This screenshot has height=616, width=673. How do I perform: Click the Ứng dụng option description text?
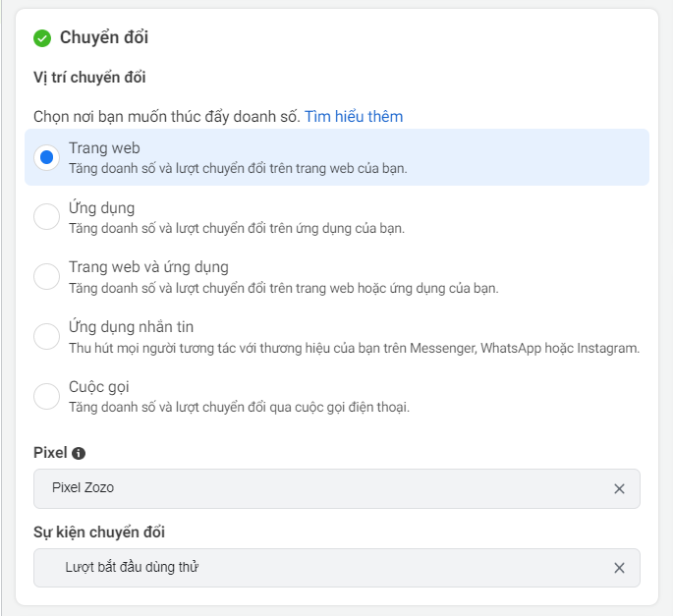(x=237, y=228)
